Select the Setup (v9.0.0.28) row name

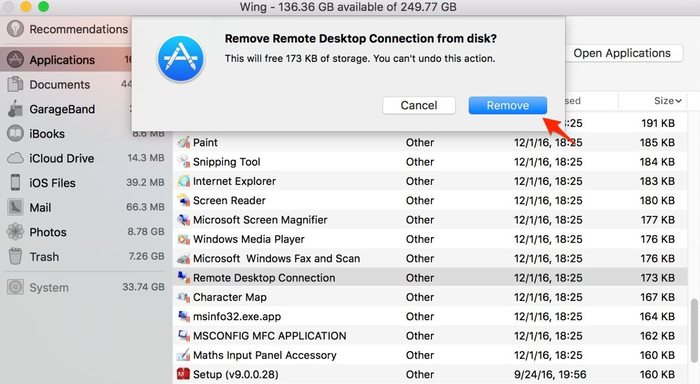click(236, 374)
